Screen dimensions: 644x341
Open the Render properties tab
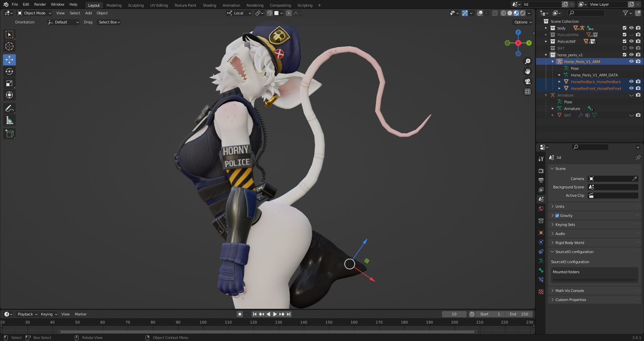point(541,171)
